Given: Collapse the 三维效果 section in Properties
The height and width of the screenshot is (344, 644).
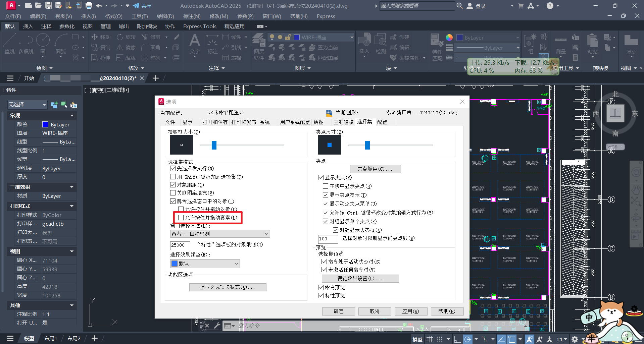Looking at the screenshot, I should pyautogui.click(x=71, y=187).
